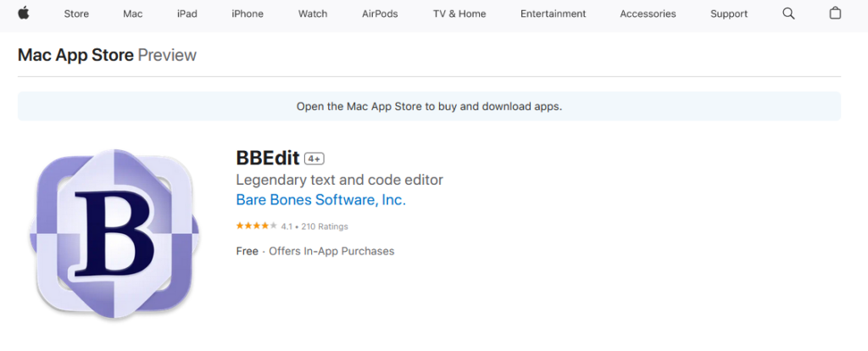Open the Watch menu
The height and width of the screenshot is (351, 868).
[x=313, y=14]
